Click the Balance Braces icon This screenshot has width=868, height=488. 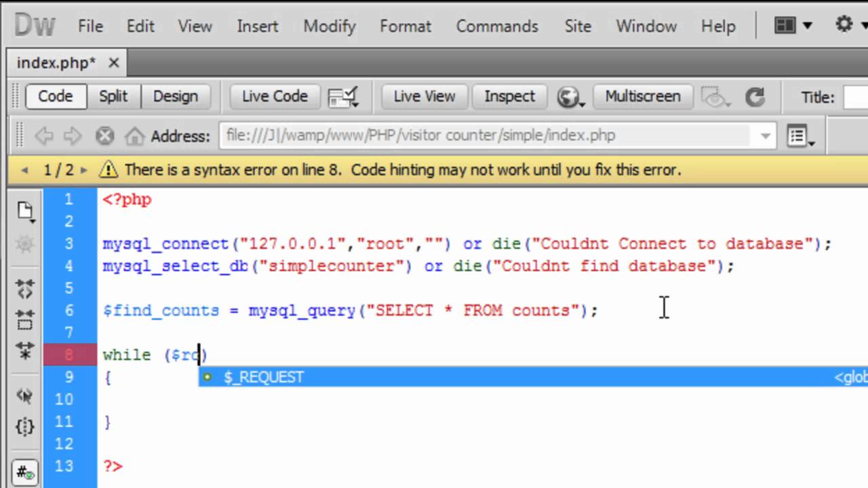point(25,427)
